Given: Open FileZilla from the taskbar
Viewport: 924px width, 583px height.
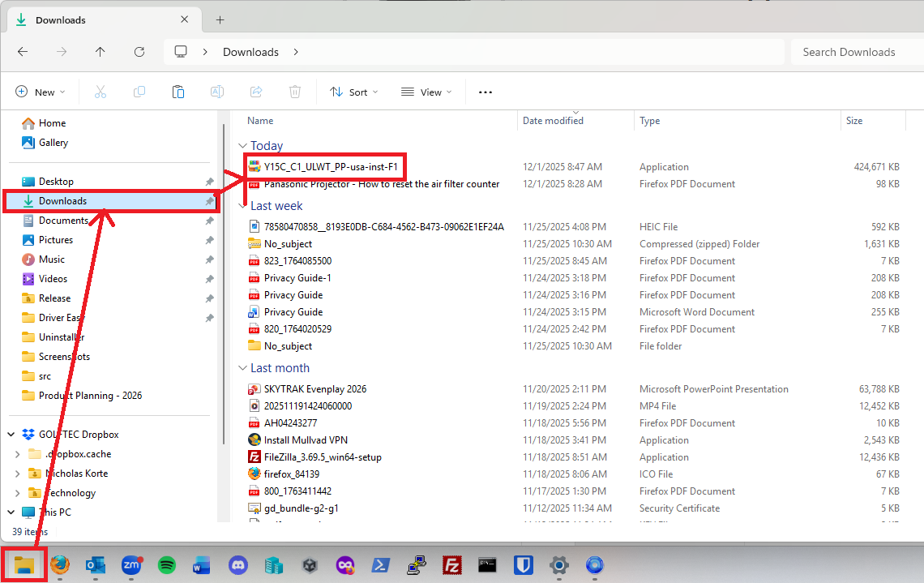Looking at the screenshot, I should (x=452, y=565).
